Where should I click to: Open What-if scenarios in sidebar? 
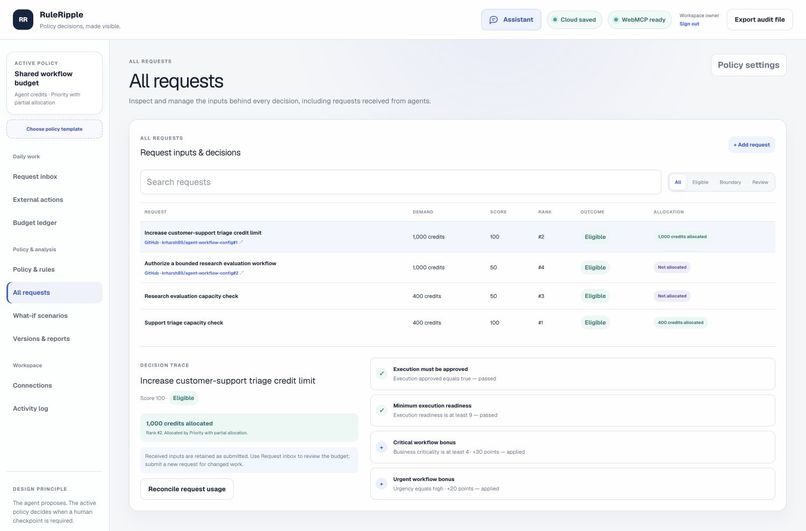tap(40, 316)
